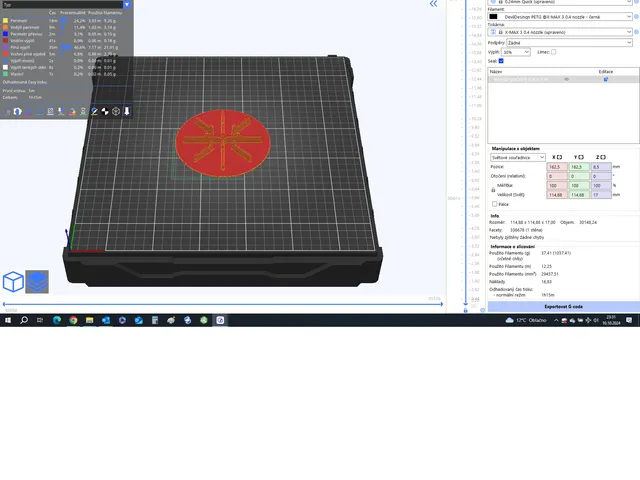The height and width of the screenshot is (480, 640).
Task: Toggle print pauses icon in legend toolbar
Action: 83,111
